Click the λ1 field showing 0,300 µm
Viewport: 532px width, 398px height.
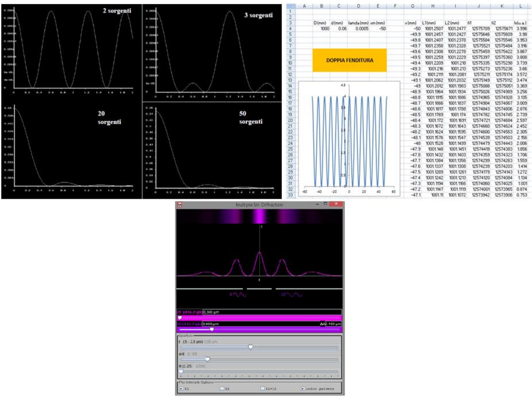[x=272, y=312]
